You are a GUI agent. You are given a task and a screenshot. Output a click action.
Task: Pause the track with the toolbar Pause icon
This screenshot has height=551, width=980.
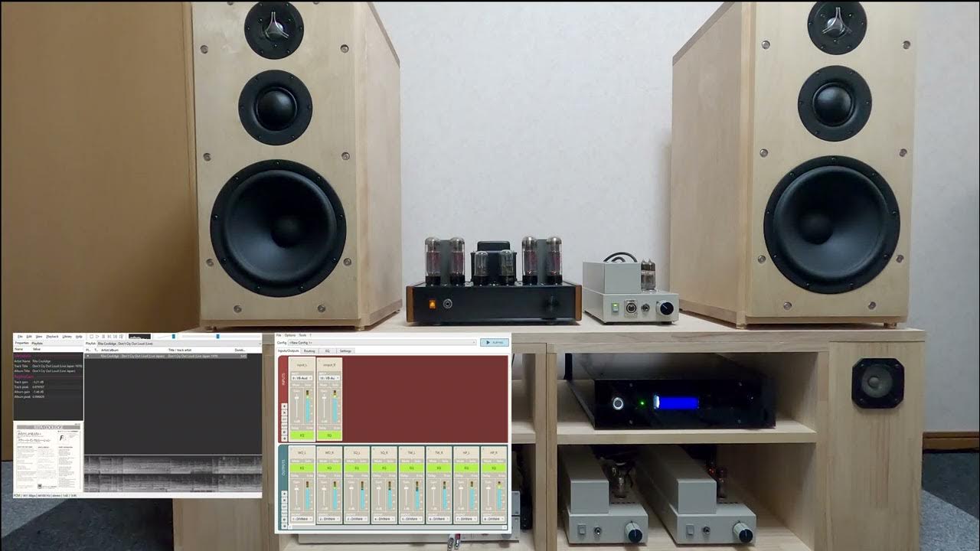[103, 337]
